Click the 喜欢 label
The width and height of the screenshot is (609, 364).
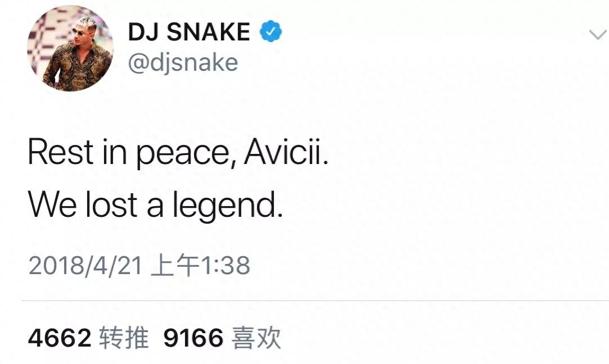256,338
